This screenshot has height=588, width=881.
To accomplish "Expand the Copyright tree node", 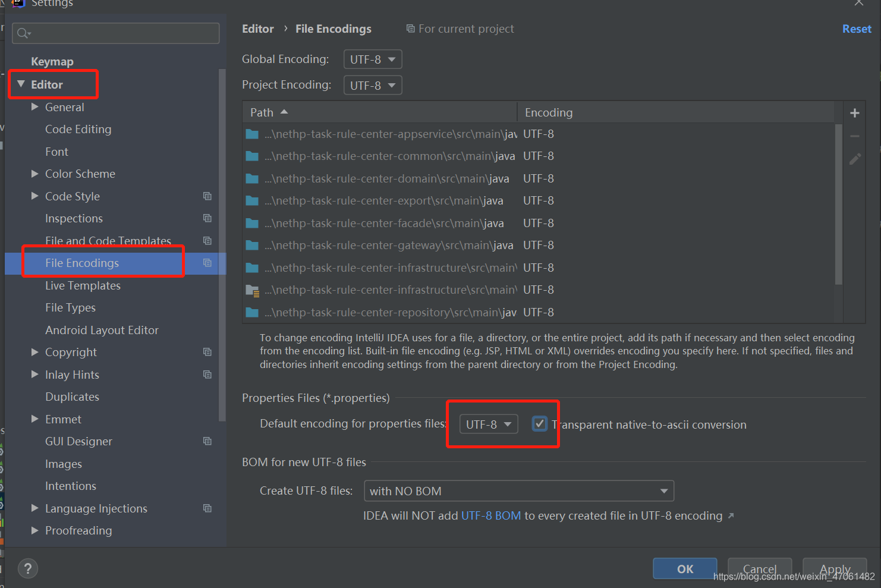I will [34, 352].
